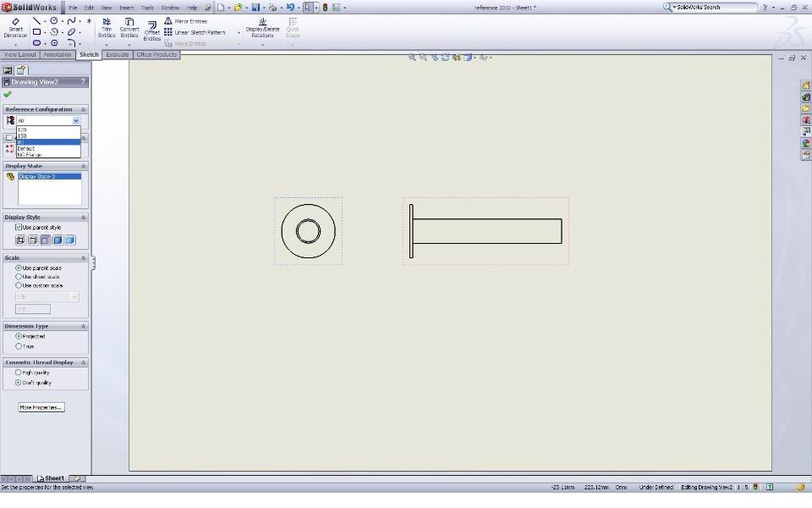The height and width of the screenshot is (508, 812).
Task: Select Shaded display style icon
Action: (70, 240)
